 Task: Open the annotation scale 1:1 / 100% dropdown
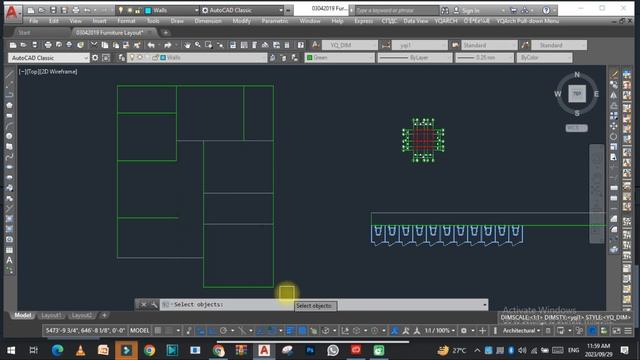click(x=439, y=330)
